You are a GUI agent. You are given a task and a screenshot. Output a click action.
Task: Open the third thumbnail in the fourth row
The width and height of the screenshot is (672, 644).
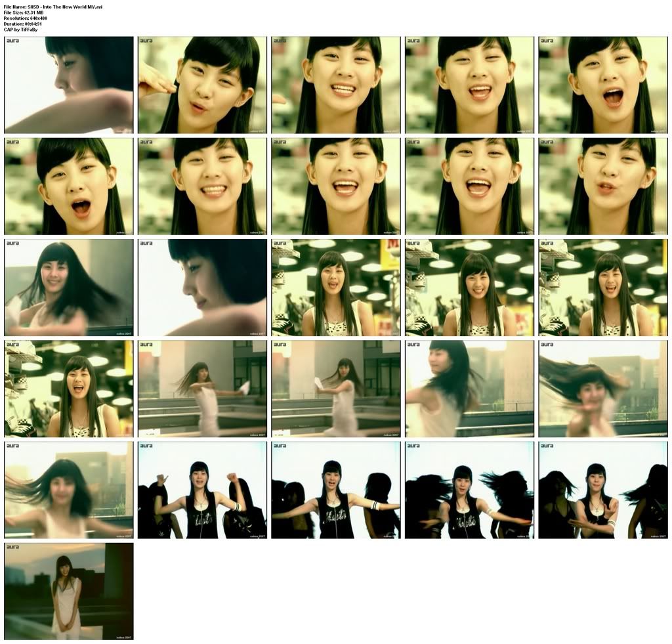point(336,389)
